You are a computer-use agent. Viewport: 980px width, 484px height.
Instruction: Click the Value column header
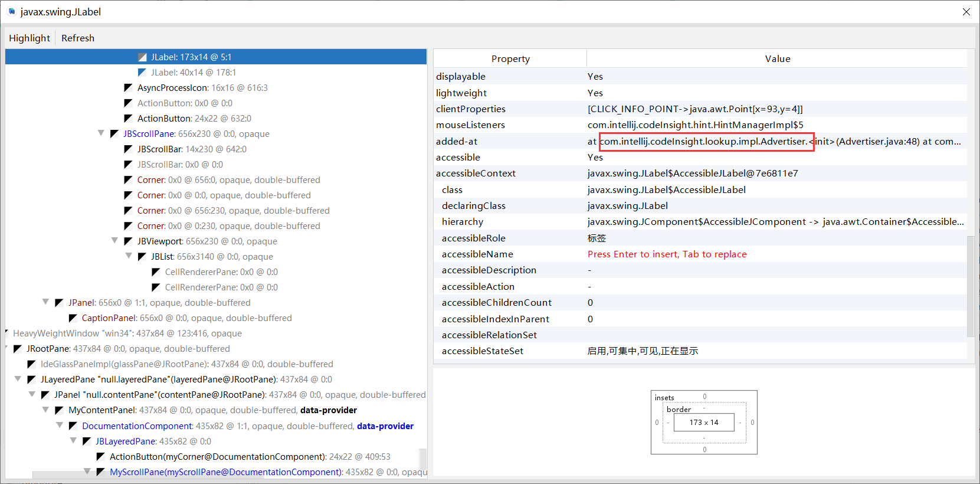coord(777,58)
